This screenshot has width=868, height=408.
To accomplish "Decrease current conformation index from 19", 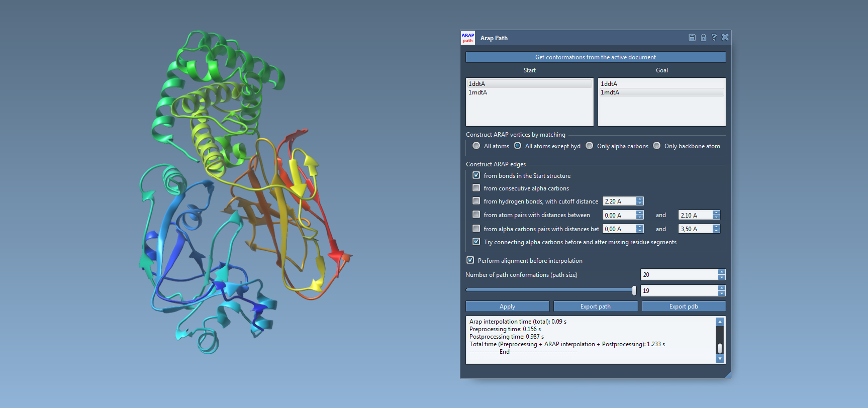I will click(x=722, y=293).
